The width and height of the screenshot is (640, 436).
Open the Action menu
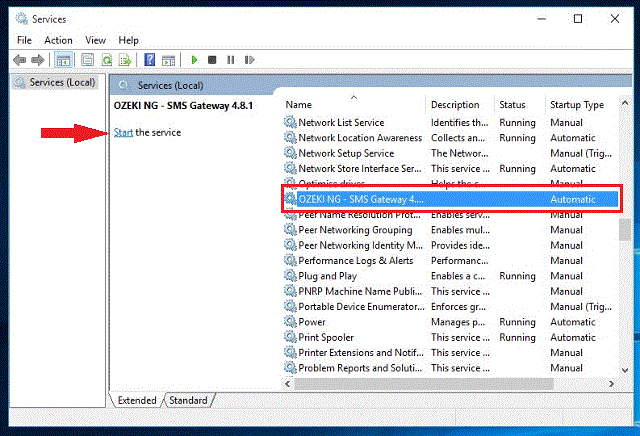coord(58,40)
